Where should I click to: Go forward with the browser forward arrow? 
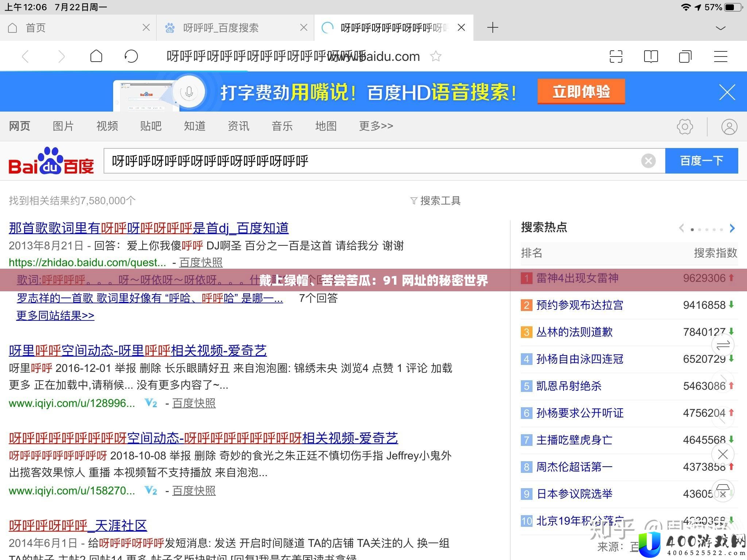[61, 57]
